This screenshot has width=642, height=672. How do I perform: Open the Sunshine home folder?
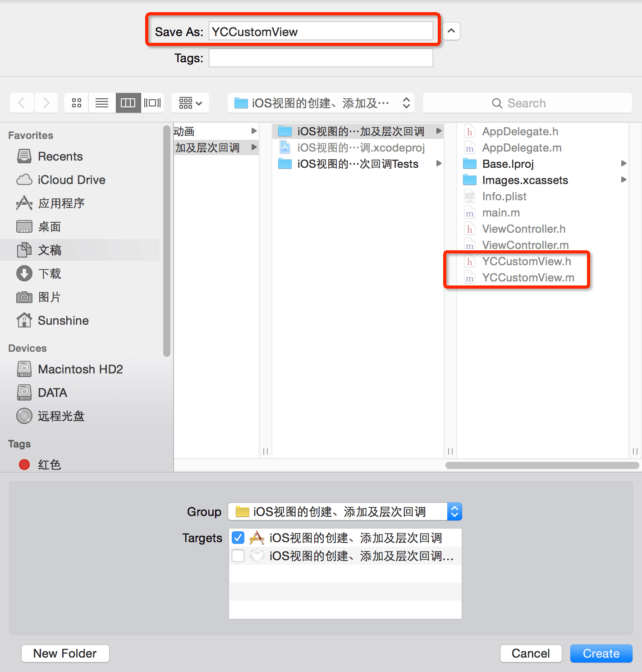(80, 320)
